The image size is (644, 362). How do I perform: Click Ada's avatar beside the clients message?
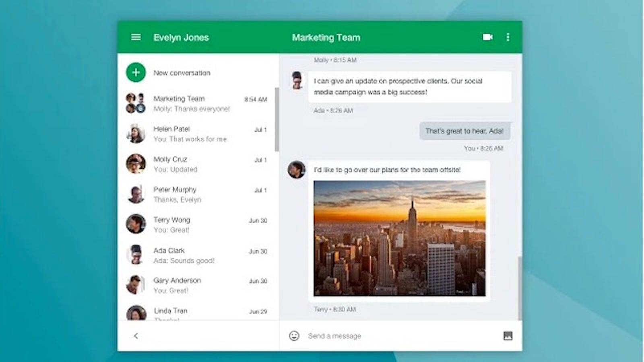[297, 80]
